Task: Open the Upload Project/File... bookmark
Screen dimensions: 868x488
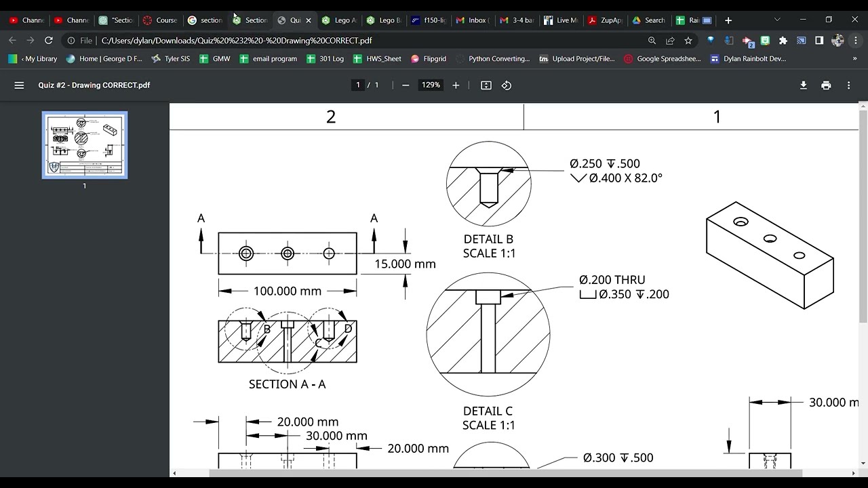Action: point(577,59)
